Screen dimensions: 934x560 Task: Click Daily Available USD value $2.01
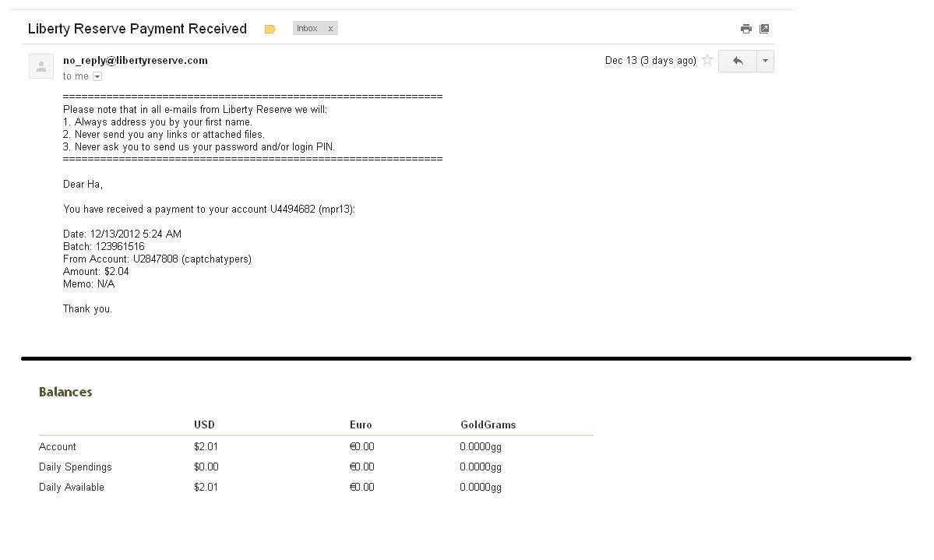[x=206, y=488]
